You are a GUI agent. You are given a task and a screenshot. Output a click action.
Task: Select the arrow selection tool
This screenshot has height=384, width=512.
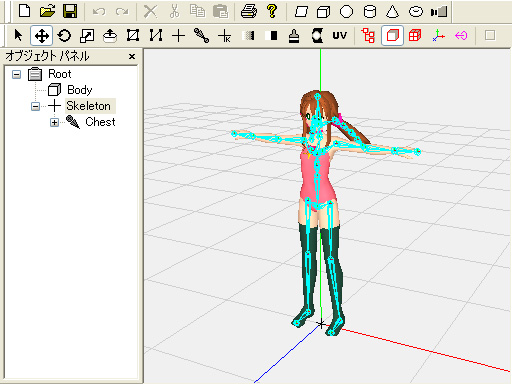19,35
